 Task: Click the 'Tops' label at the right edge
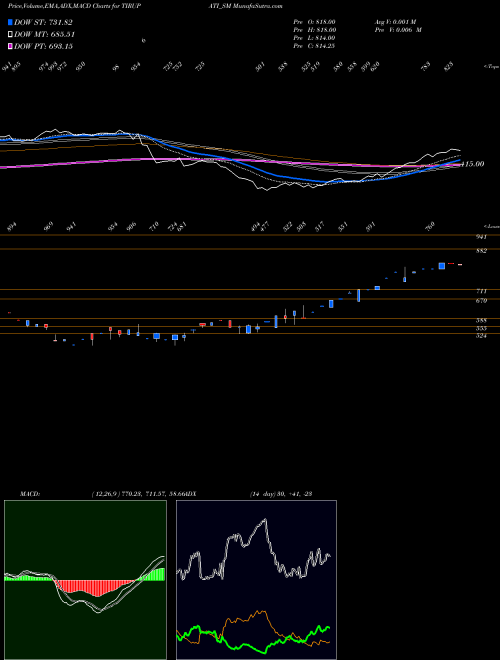492,67
